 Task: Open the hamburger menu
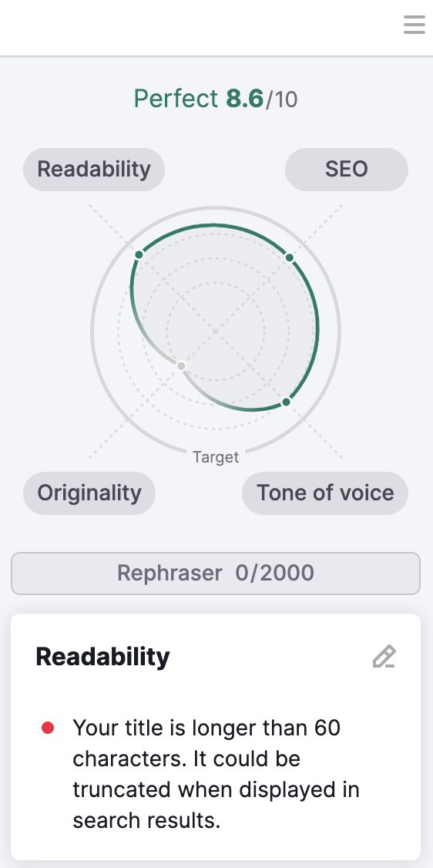coord(415,25)
